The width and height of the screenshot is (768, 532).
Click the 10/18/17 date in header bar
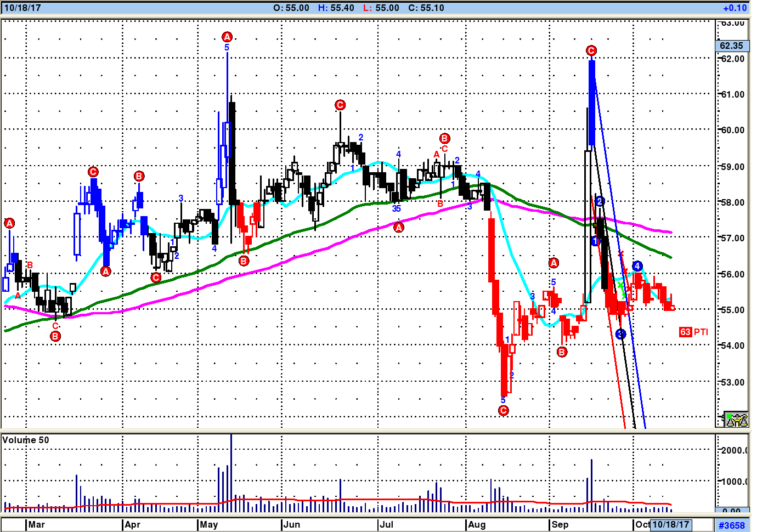coord(22,8)
